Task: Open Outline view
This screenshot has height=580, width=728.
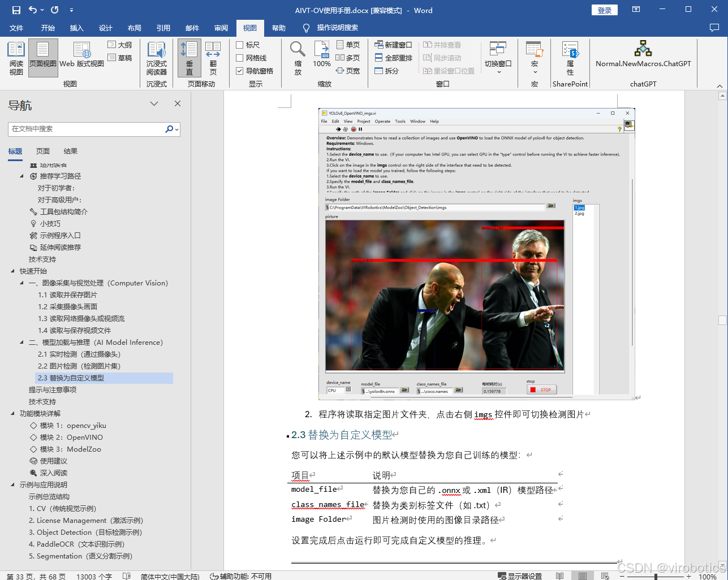Action: click(x=120, y=45)
